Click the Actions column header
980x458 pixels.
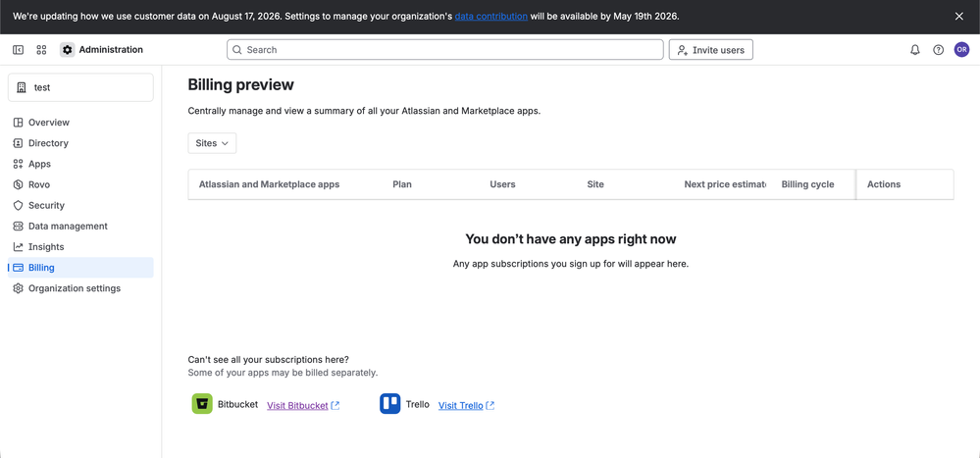(884, 184)
